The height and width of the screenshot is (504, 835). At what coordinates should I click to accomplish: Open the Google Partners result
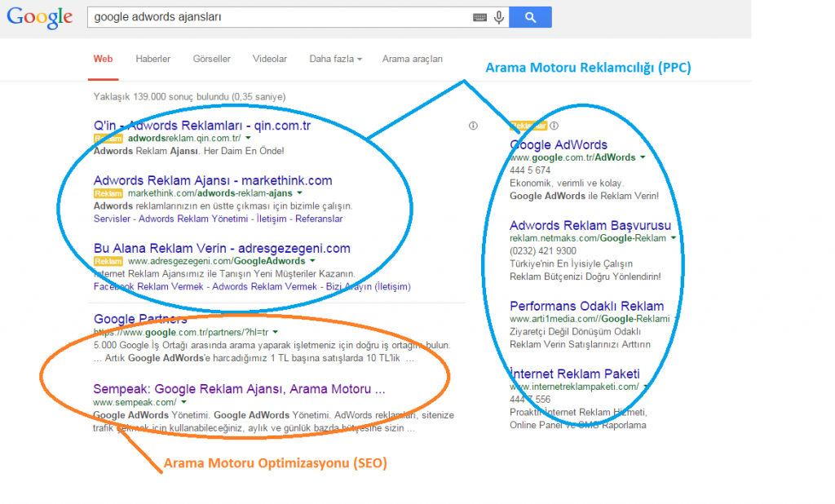coord(140,319)
